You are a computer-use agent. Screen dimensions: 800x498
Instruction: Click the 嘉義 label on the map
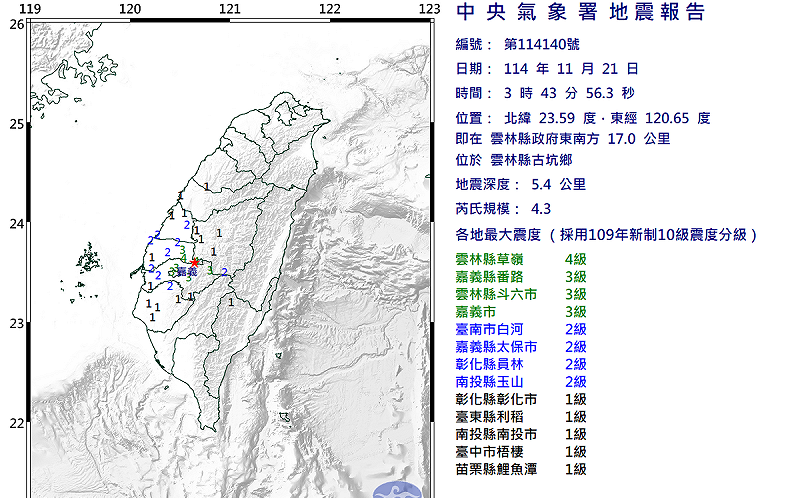pos(187,272)
